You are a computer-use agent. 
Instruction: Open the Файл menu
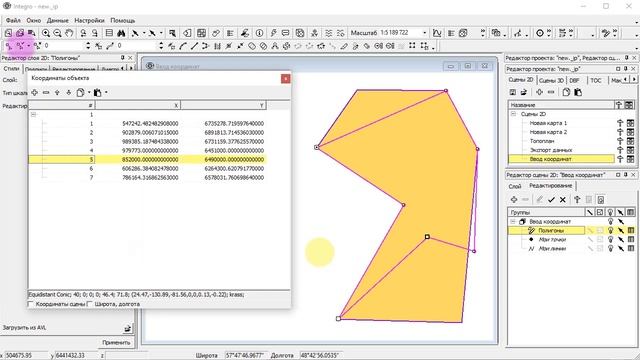click(x=13, y=20)
